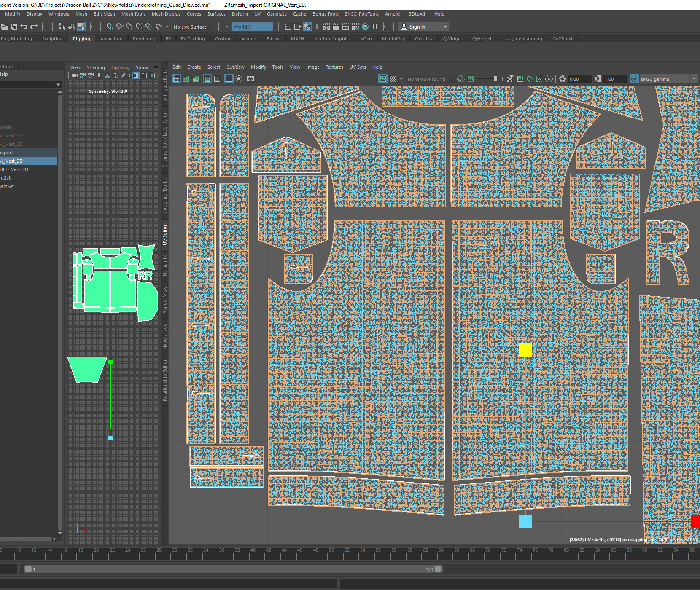Viewport: 700px width, 590px height.
Task: Click the Save Scene icon in the toolbar
Action: [14, 27]
